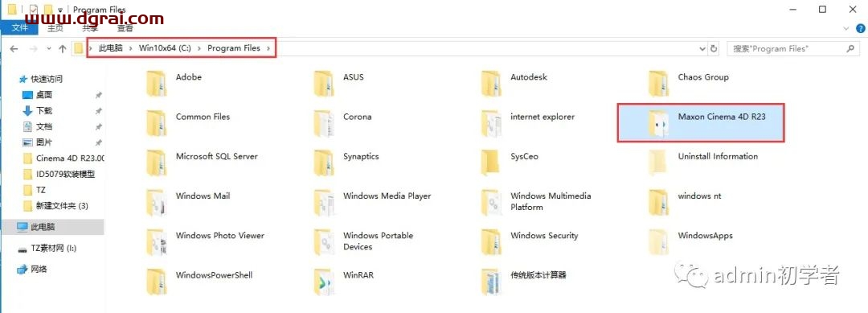Screen dimensions: 868x313
Task: Select the Microsoft SQL Server folder icon
Action: pyautogui.click(x=156, y=163)
